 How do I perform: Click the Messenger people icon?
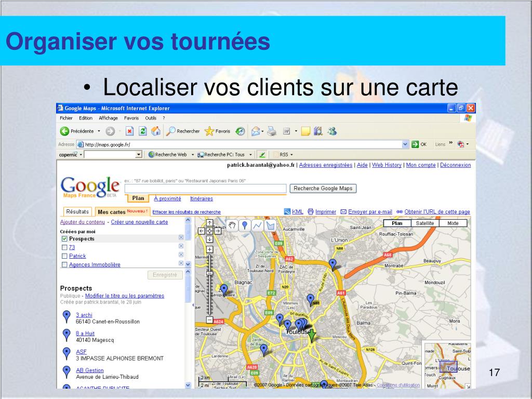[332, 131]
